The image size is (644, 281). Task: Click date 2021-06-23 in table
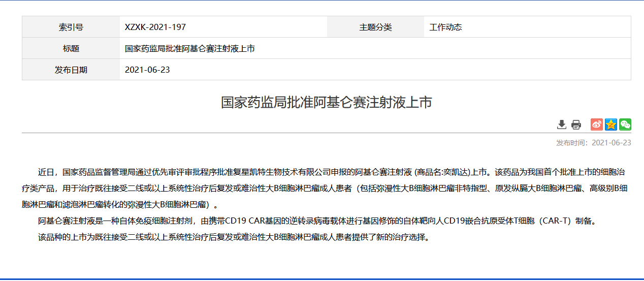pyautogui.click(x=147, y=70)
